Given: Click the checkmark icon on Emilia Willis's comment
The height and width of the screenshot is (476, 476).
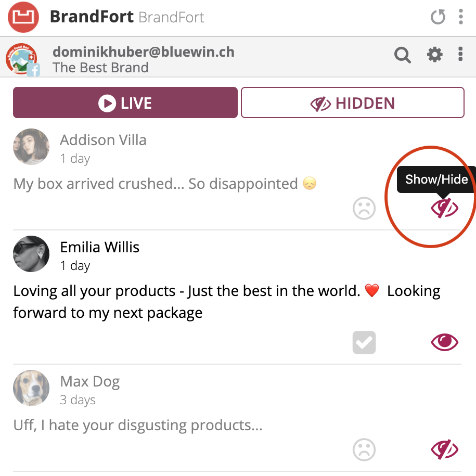Looking at the screenshot, I should tap(364, 342).
